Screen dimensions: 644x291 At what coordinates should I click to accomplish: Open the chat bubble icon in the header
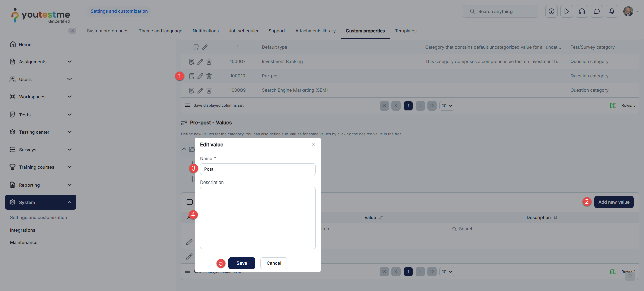597,11
